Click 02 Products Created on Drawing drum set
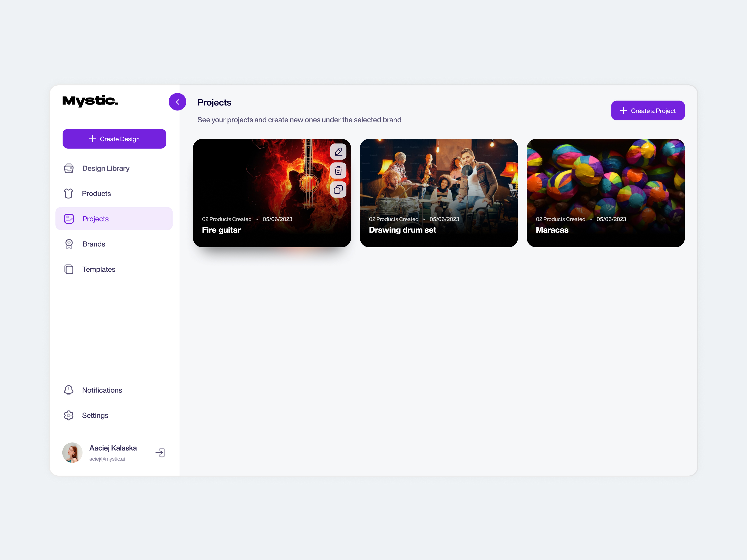The width and height of the screenshot is (747, 560). point(393,219)
